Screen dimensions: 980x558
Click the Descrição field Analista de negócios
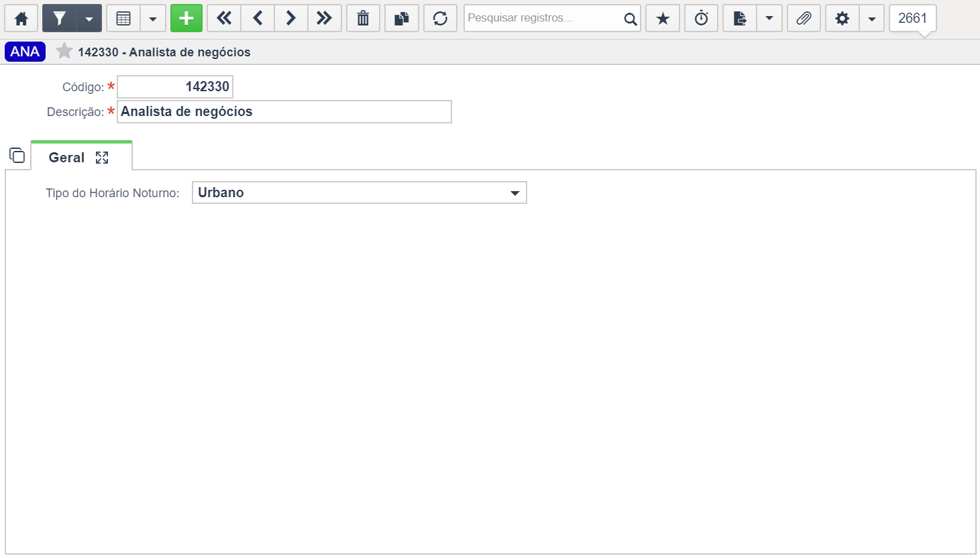coord(284,111)
